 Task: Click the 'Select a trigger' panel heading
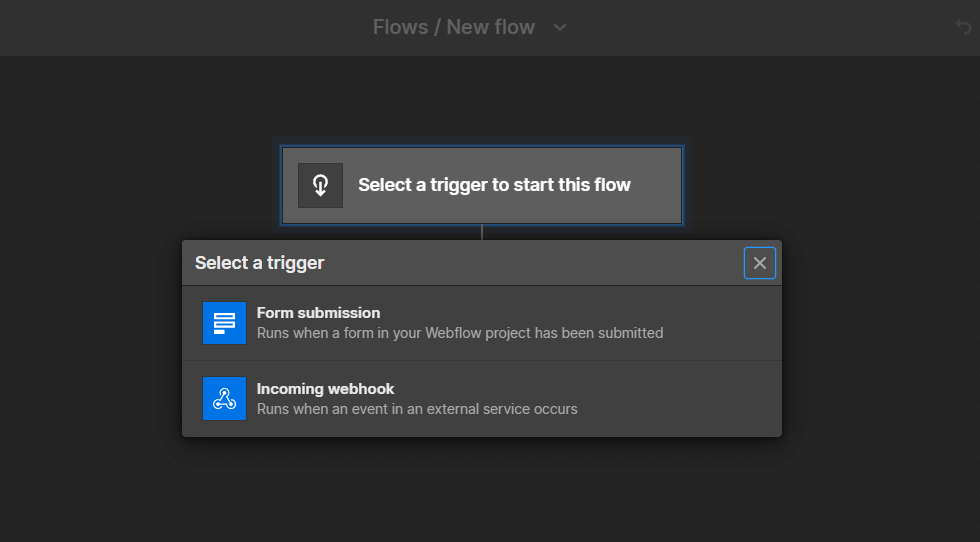point(259,263)
